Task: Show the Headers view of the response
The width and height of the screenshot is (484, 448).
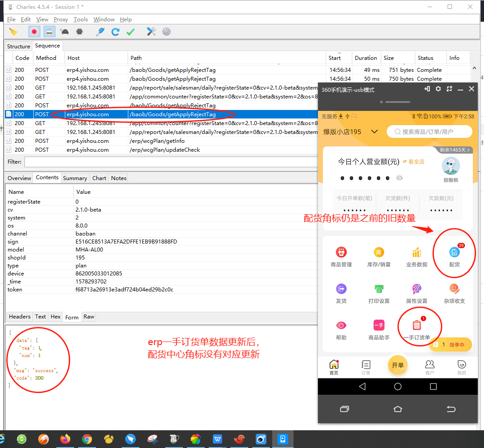Action: pyautogui.click(x=20, y=317)
